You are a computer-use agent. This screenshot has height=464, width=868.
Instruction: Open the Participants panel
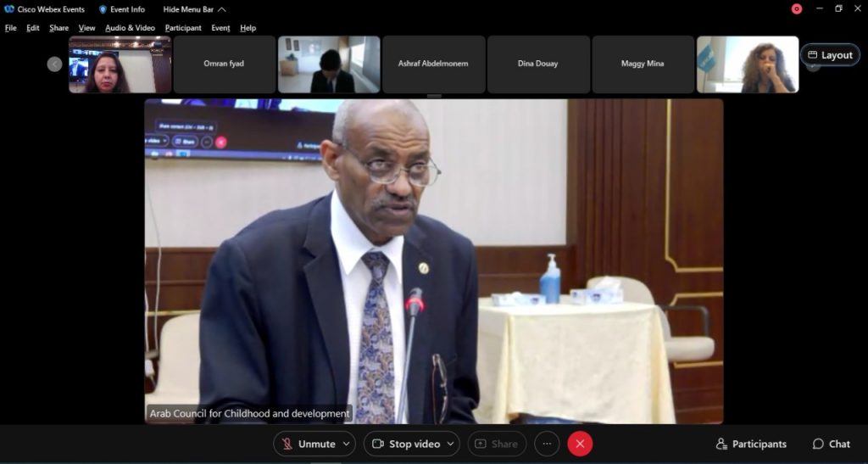pyautogui.click(x=751, y=444)
